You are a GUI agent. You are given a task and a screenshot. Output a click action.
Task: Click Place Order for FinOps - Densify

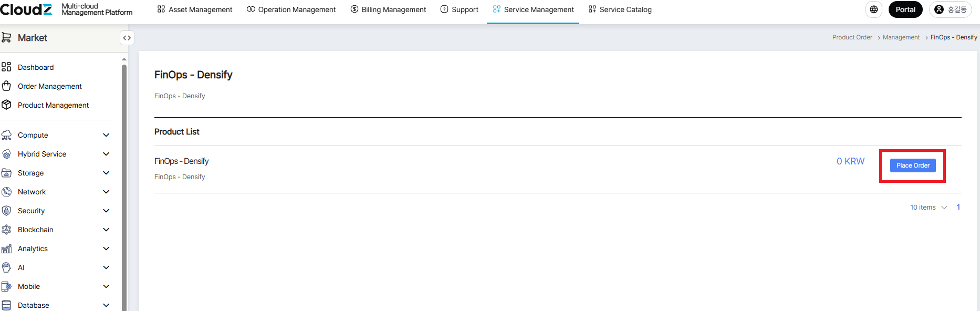[913, 165]
